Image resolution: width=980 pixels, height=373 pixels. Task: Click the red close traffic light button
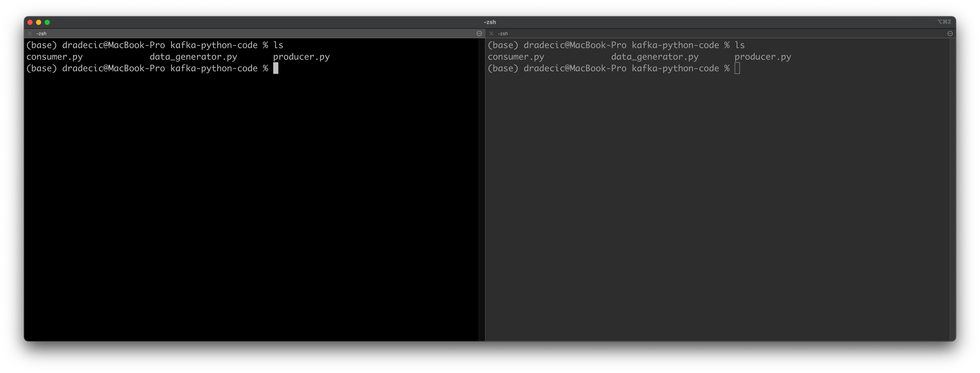click(x=30, y=22)
